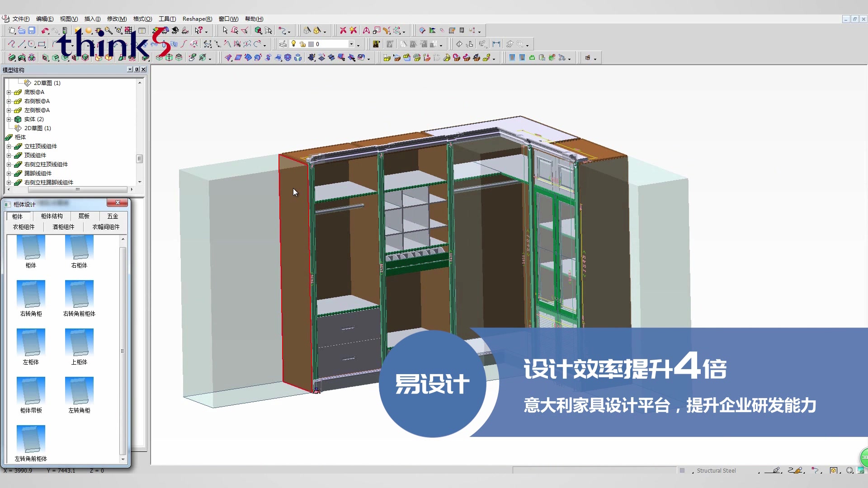Toggle pin on the 模型结构 panel
The height and width of the screenshot is (488, 868).
point(137,70)
